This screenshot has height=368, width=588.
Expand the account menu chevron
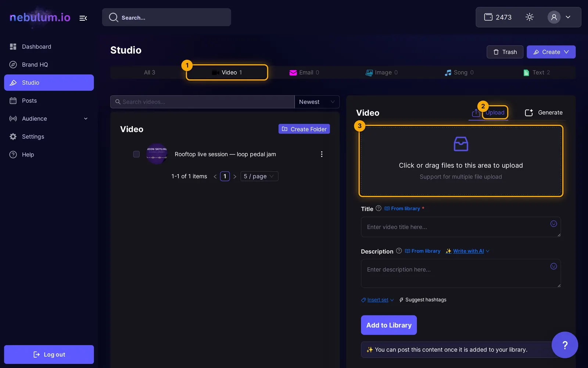coord(568,17)
